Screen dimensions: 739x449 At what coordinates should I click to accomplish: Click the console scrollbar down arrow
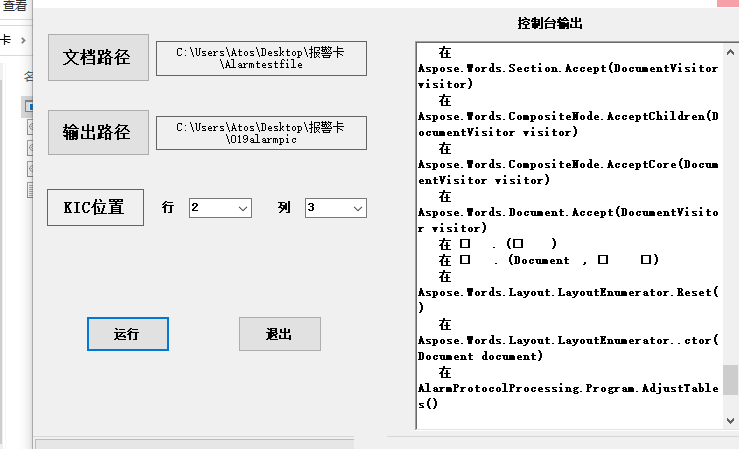click(730, 420)
